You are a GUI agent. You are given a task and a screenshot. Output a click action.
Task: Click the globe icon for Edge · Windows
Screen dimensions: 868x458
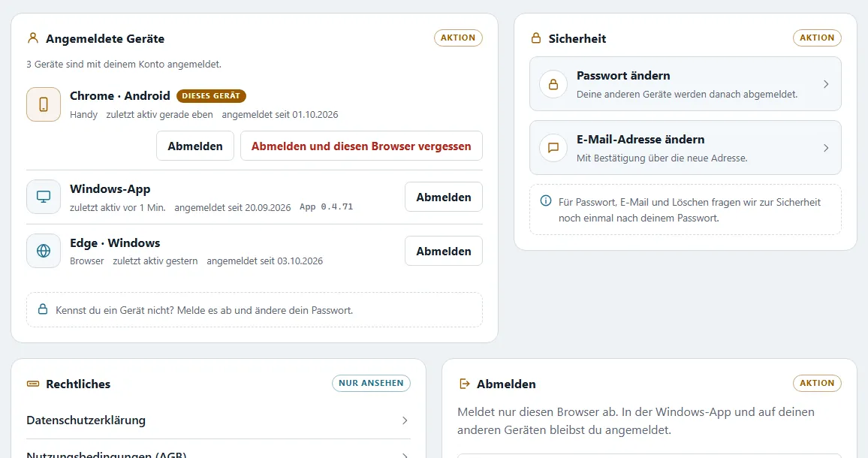(x=44, y=251)
